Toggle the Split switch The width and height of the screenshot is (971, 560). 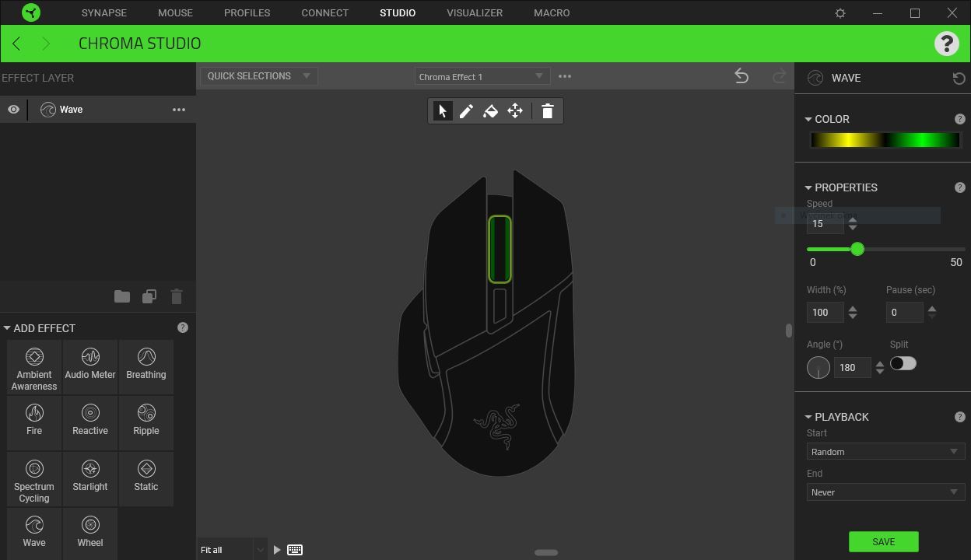[x=903, y=363]
